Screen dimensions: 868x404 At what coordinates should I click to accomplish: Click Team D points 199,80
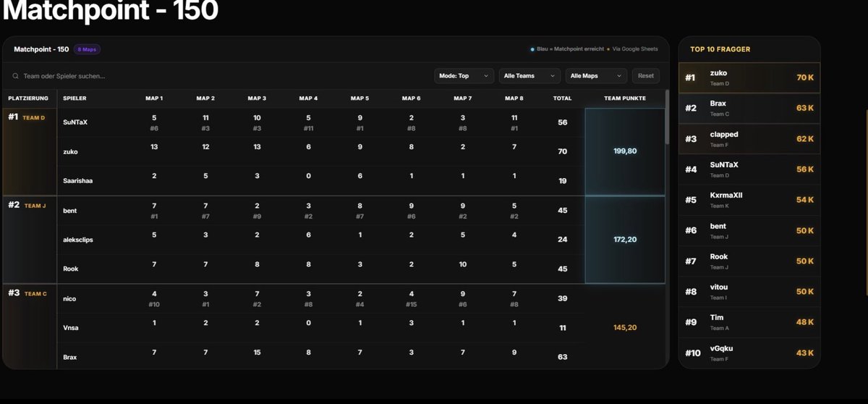[x=625, y=151]
